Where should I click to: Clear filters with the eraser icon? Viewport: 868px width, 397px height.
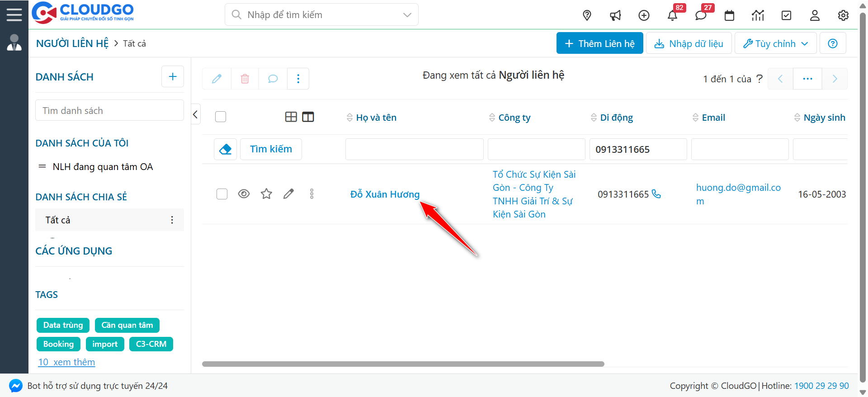point(225,149)
